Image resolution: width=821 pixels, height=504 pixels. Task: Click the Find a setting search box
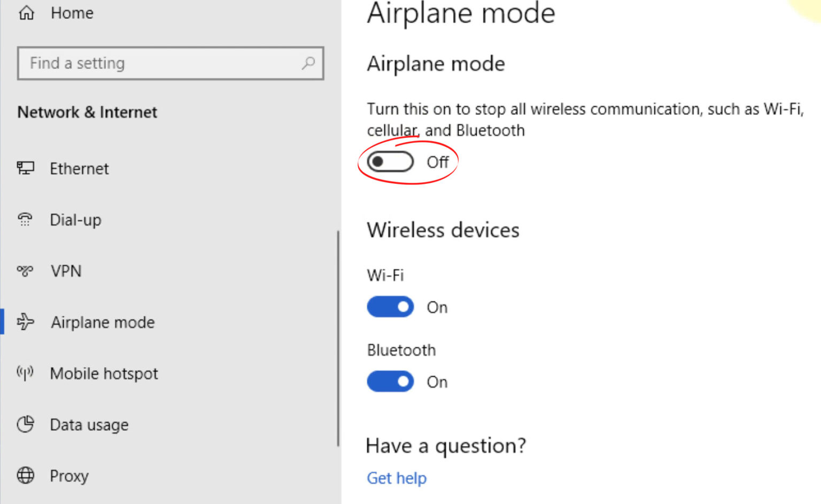point(160,63)
